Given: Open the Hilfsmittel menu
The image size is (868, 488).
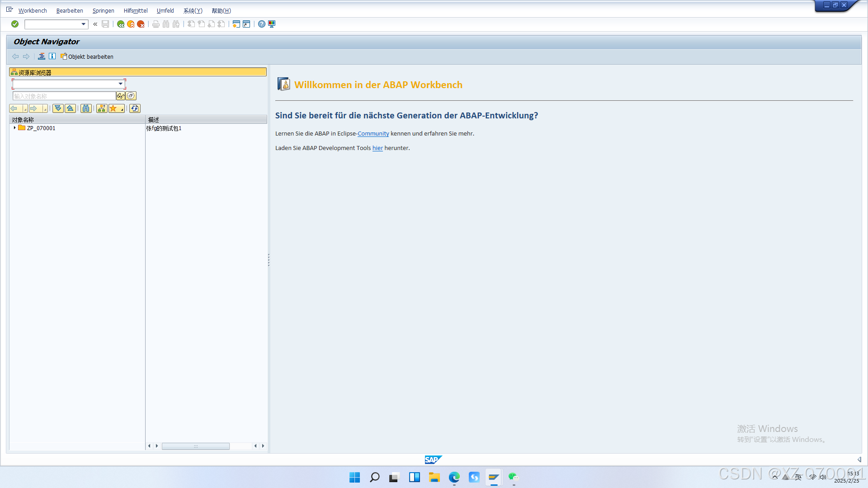Looking at the screenshot, I should pos(136,11).
